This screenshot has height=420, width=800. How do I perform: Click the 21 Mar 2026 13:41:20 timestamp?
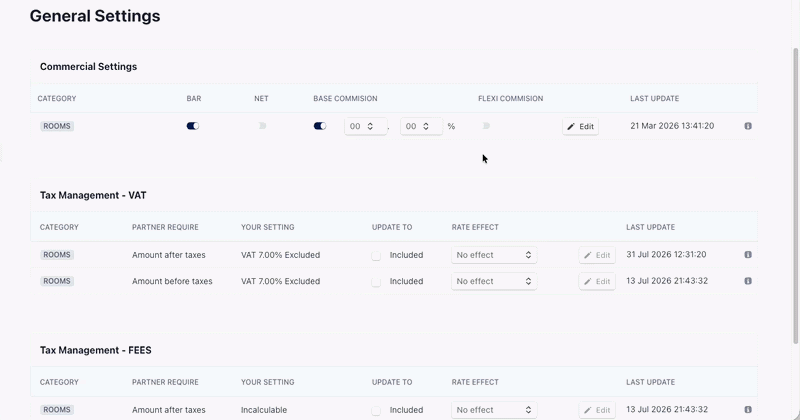coord(672,126)
